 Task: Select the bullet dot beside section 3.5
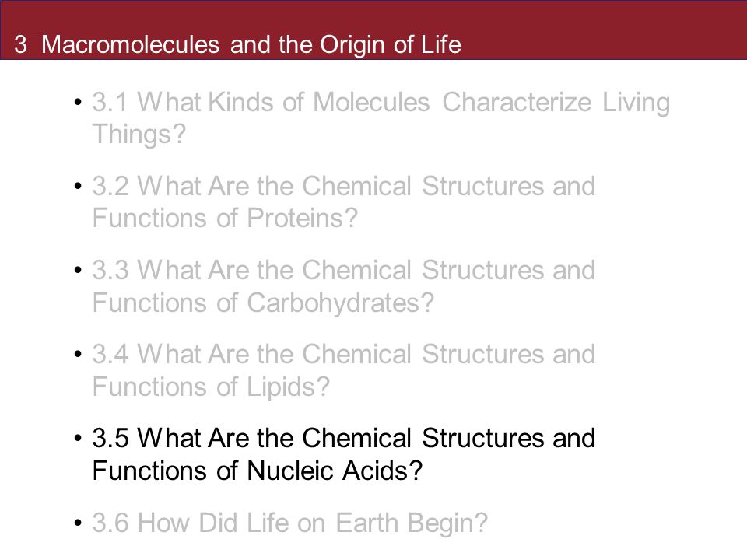(x=78, y=438)
